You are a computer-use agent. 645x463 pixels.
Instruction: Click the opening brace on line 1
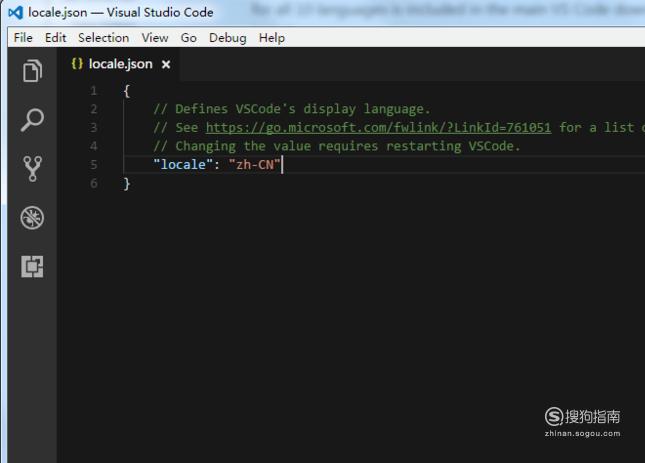tap(127, 91)
